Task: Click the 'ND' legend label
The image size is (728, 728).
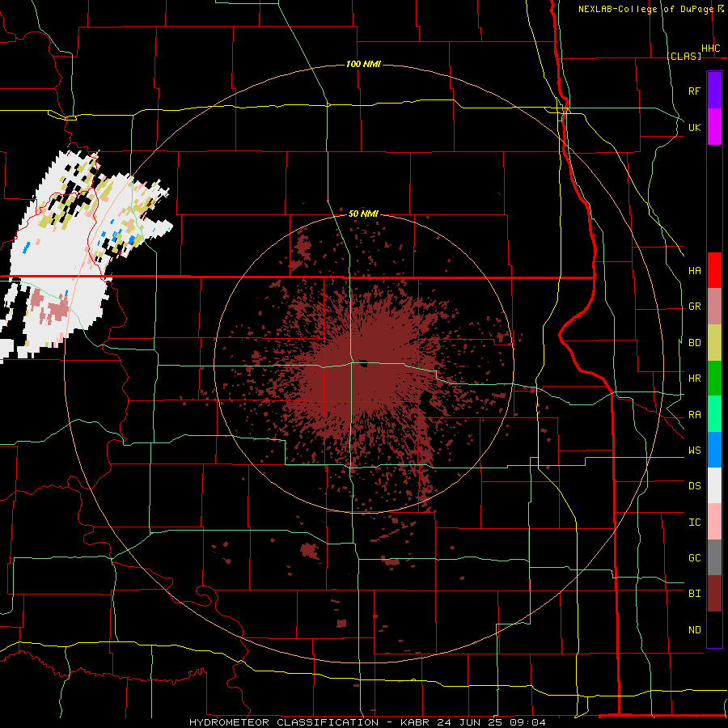Action: pos(694,630)
